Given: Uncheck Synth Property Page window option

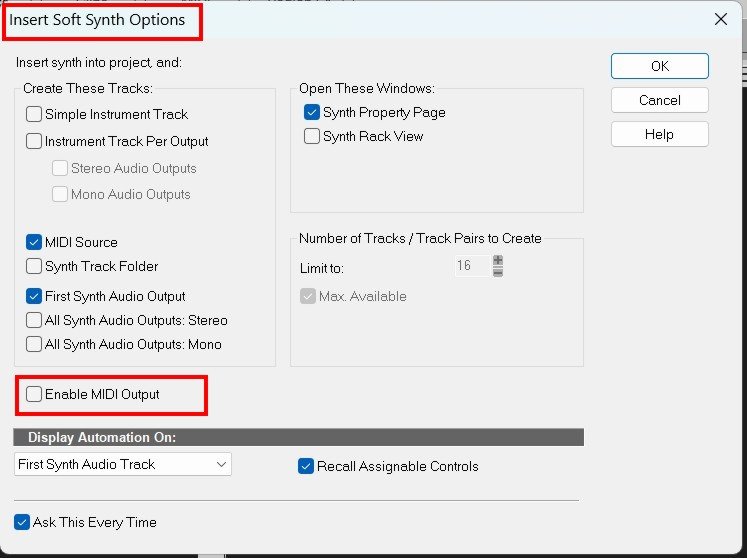Looking at the screenshot, I should [312, 113].
